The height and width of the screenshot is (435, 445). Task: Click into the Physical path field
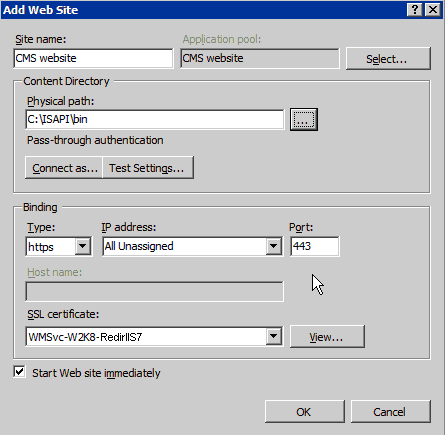[x=155, y=119]
